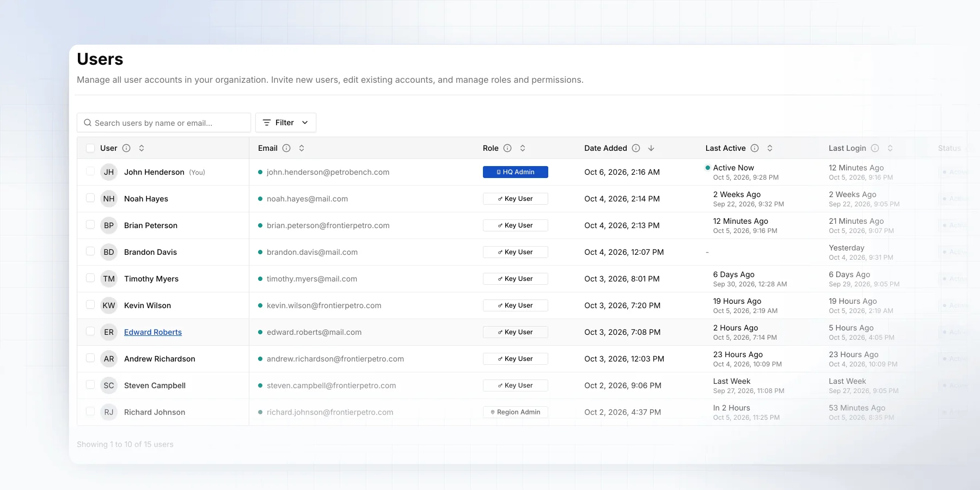Viewport: 980px width, 490px height.
Task: Click the info icon beside Last Active
Action: point(755,148)
